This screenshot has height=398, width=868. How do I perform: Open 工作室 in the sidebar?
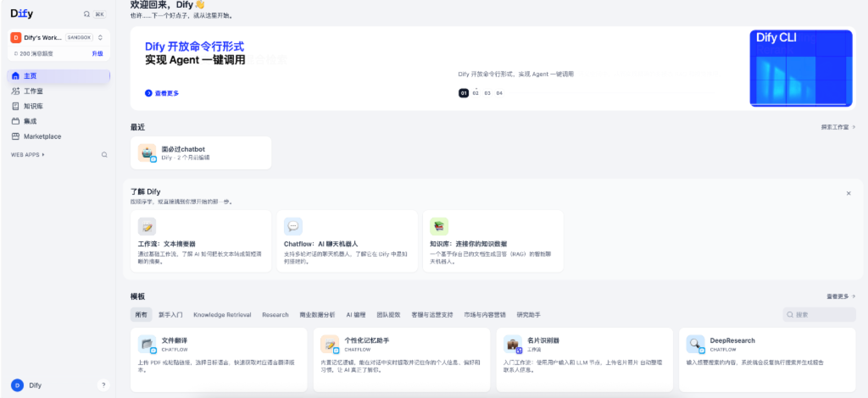[58, 91]
